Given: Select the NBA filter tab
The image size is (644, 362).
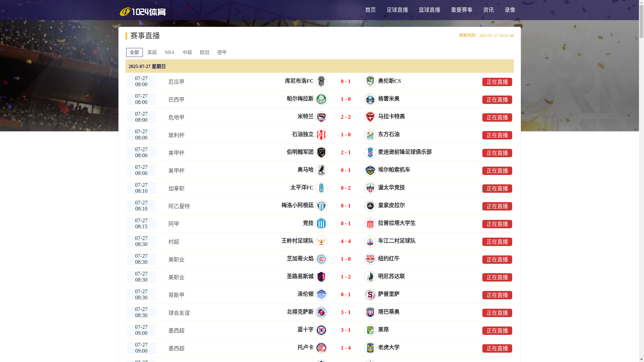Looking at the screenshot, I should point(169,53).
